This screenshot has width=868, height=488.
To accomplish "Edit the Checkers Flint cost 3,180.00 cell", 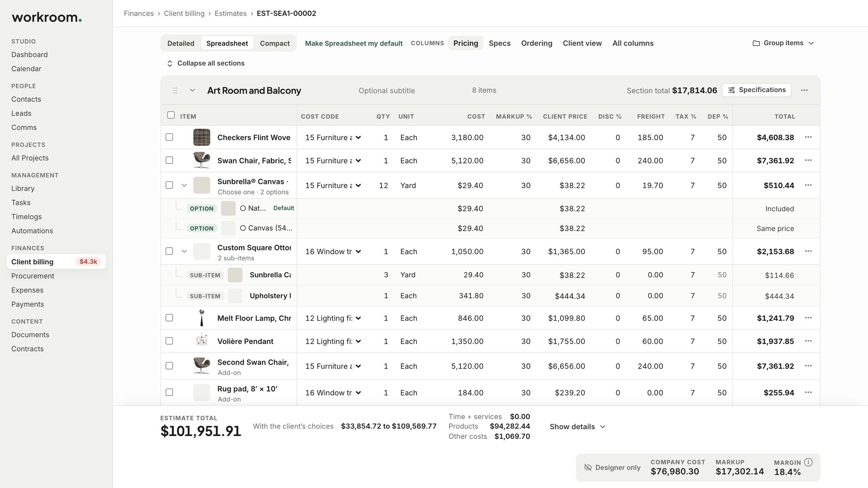I will point(467,137).
